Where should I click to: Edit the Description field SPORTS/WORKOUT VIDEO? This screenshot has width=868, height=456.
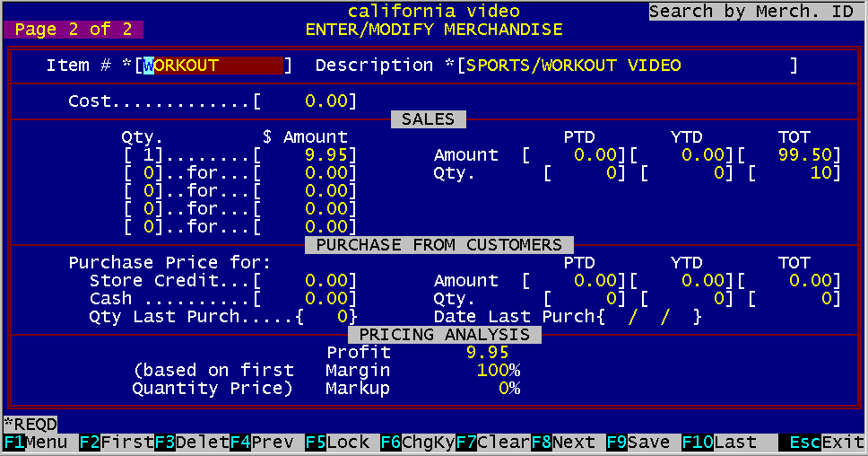pos(627,66)
